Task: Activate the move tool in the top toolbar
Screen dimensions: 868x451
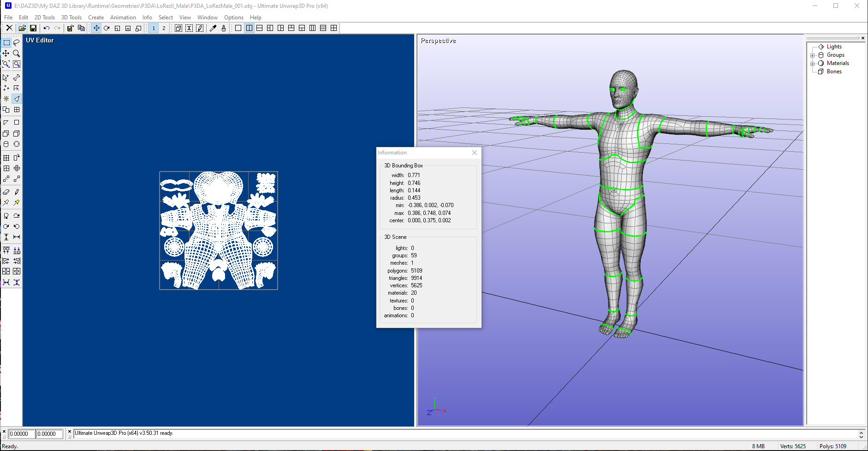Action: point(96,28)
